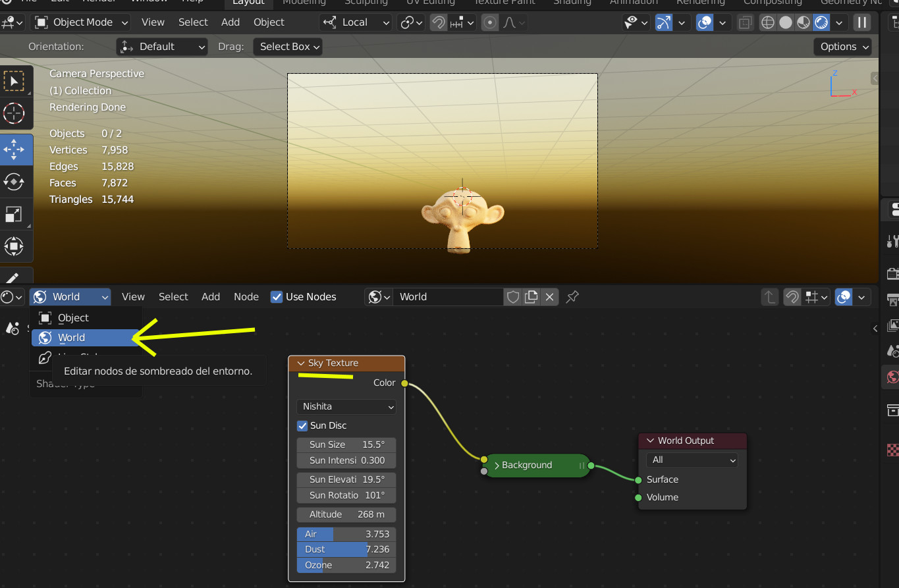The height and width of the screenshot is (588, 899).
Task: Browse world data-blocks to link
Action: point(379,297)
